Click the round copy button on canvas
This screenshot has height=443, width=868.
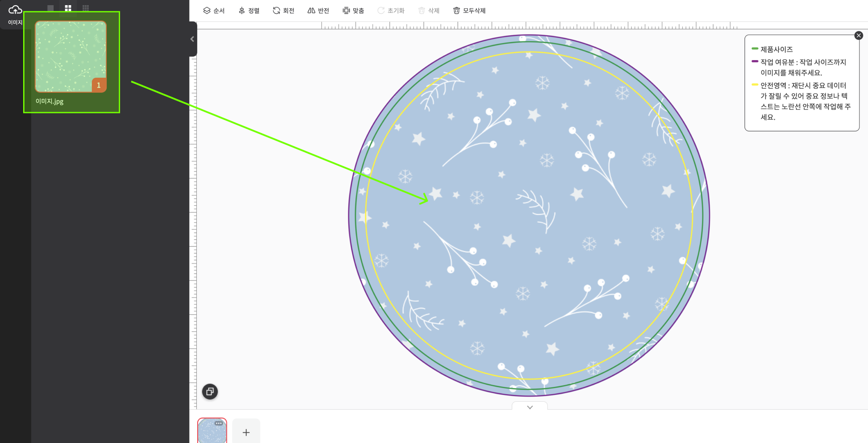coord(210,391)
